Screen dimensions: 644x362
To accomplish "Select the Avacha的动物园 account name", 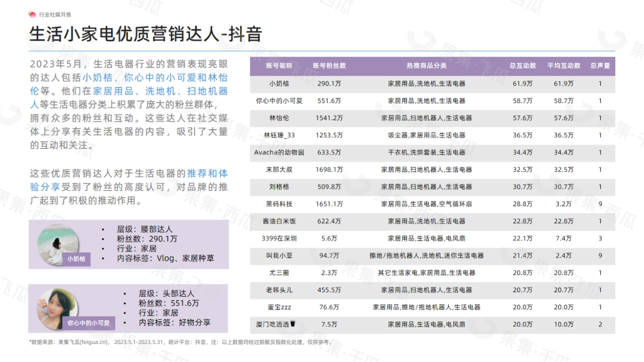I will pyautogui.click(x=279, y=152).
